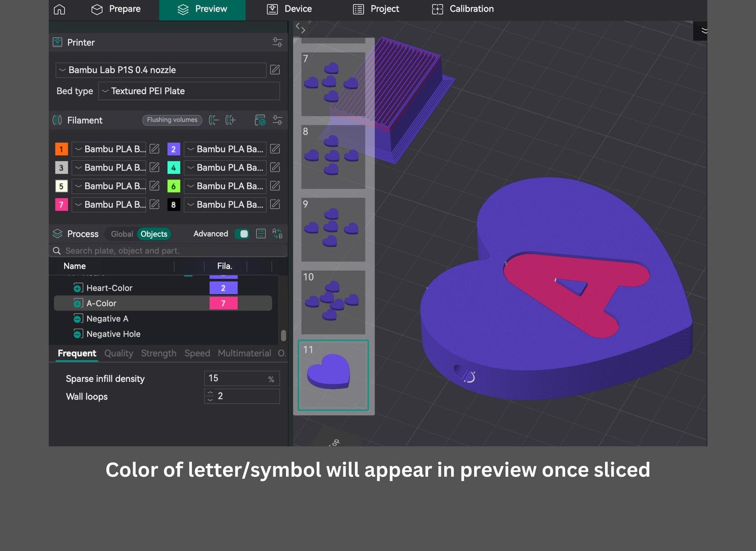Open Bambu Lab P1S printer dropdown
Viewport: 756px width, 551px height.
[x=161, y=70]
